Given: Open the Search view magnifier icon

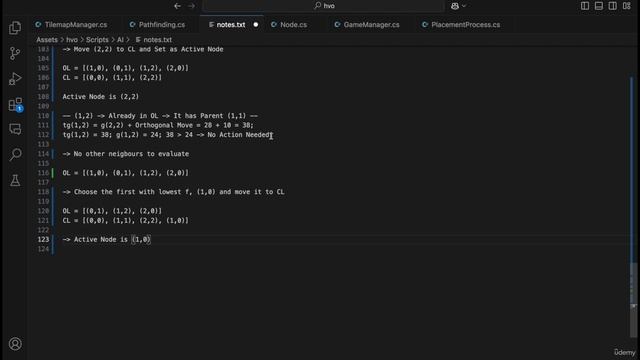Looking at the screenshot, I should 15,155.
